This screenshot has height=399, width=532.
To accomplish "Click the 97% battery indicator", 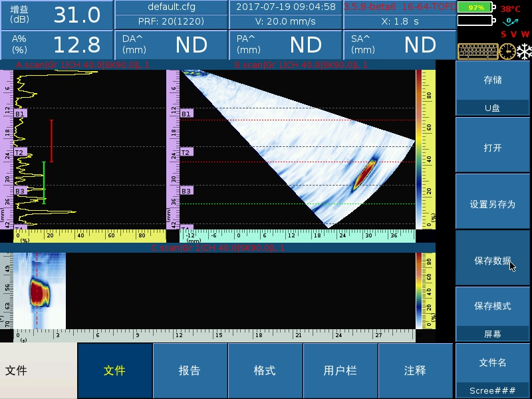I will coord(475,7).
